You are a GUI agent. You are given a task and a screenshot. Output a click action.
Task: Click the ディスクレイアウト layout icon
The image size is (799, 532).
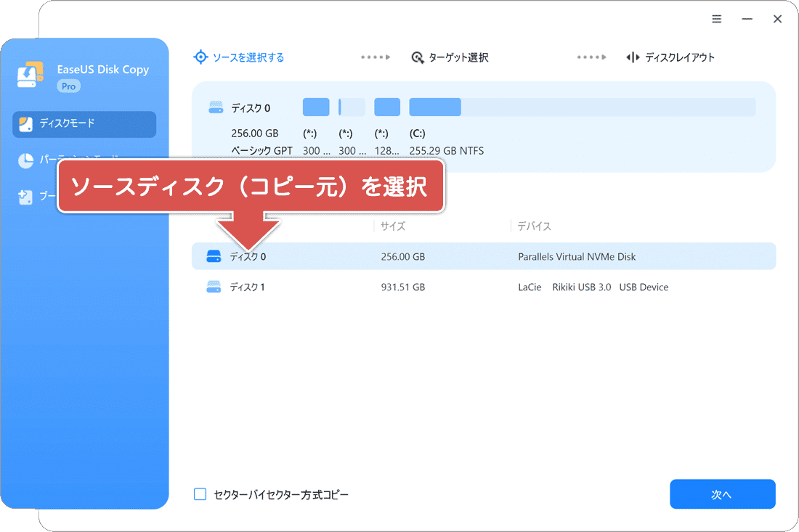point(631,57)
